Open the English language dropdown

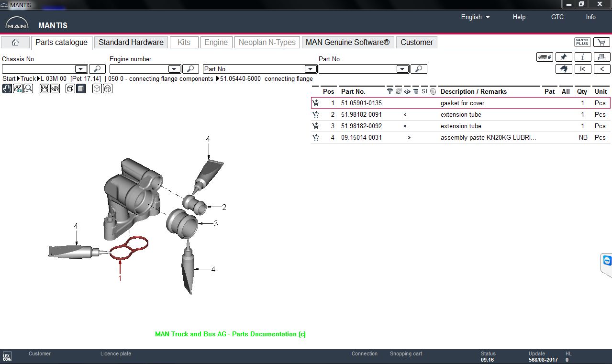coord(476,17)
